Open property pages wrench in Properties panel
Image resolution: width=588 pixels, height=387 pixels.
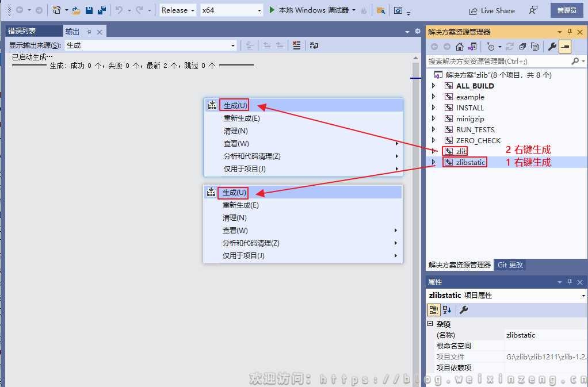(x=464, y=310)
